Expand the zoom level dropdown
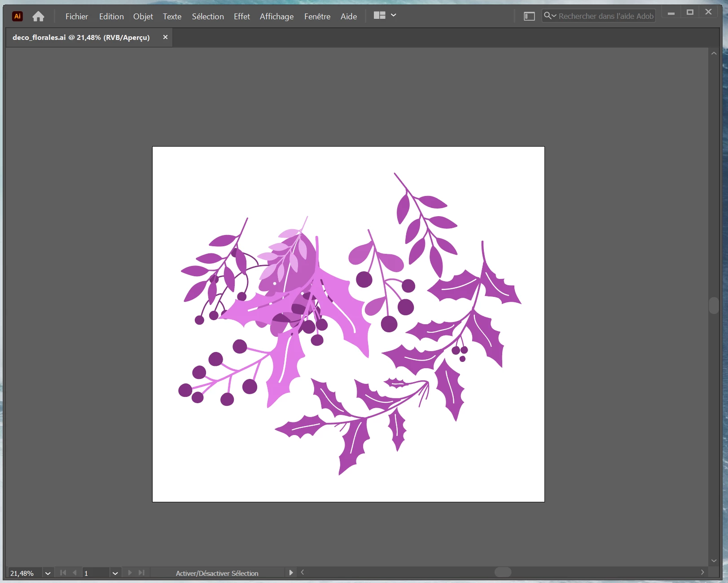The image size is (728, 583). pos(48,573)
